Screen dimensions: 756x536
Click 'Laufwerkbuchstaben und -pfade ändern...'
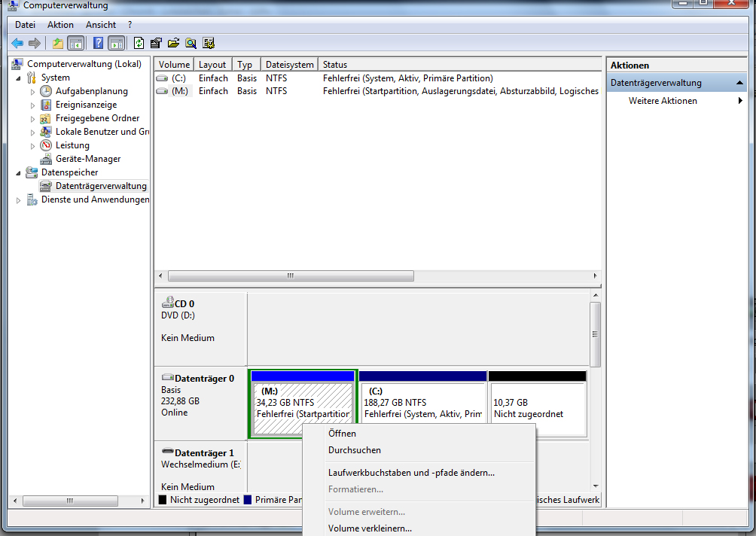pyautogui.click(x=411, y=473)
